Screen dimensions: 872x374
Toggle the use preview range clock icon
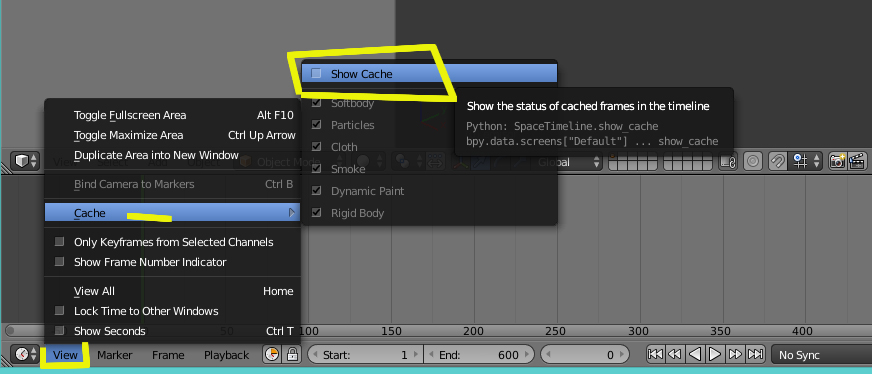(272, 355)
